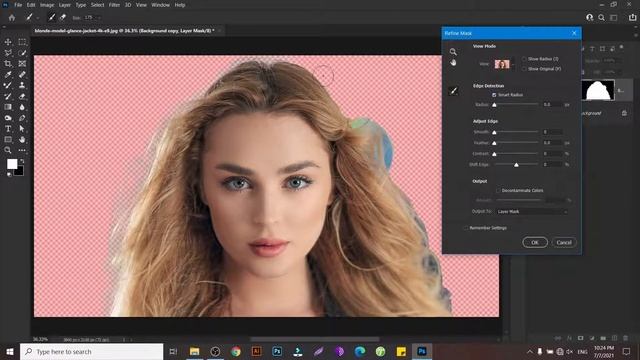This screenshot has width=640, height=360.
Task: Select the Crop tool
Action: coord(8,64)
